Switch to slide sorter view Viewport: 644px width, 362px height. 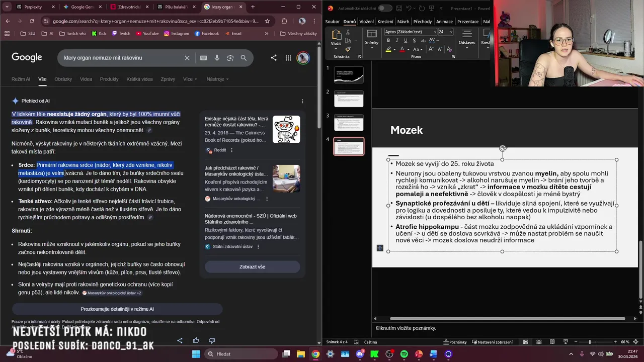pos(538,342)
